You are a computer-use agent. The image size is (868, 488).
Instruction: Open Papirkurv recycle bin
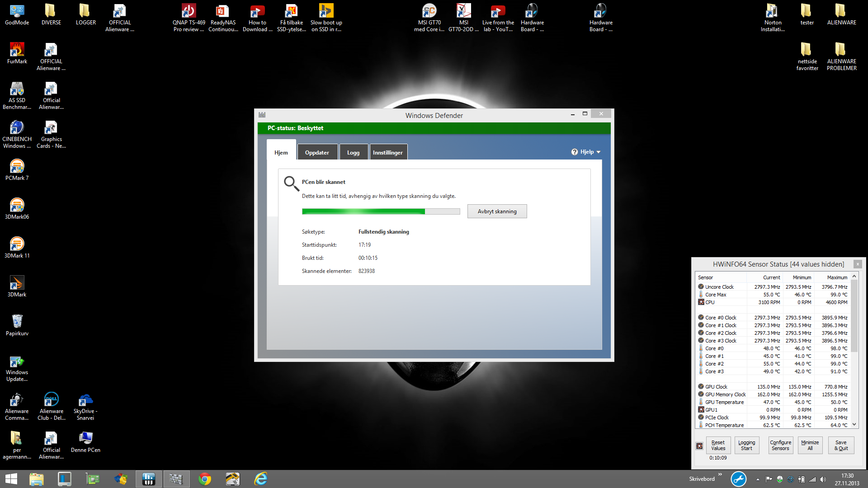click(x=17, y=325)
